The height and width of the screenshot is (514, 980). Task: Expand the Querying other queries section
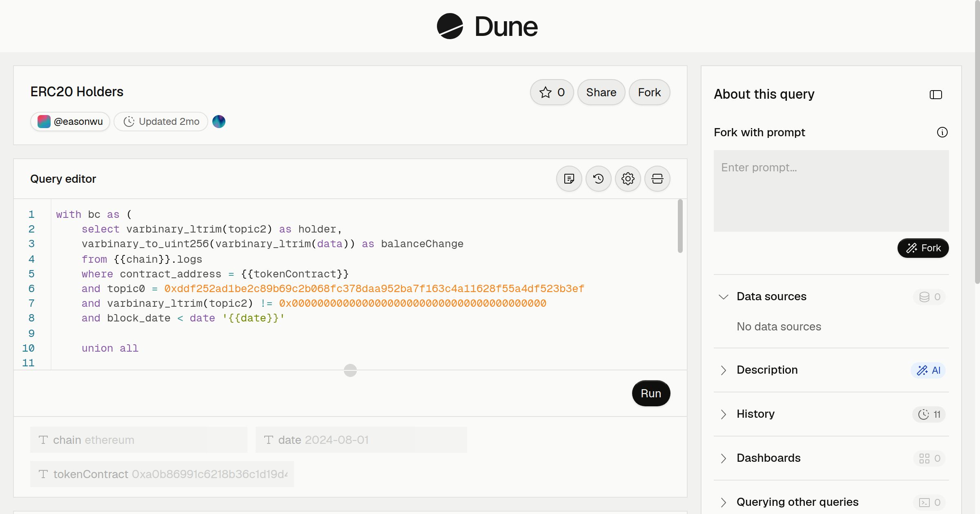[x=724, y=502]
